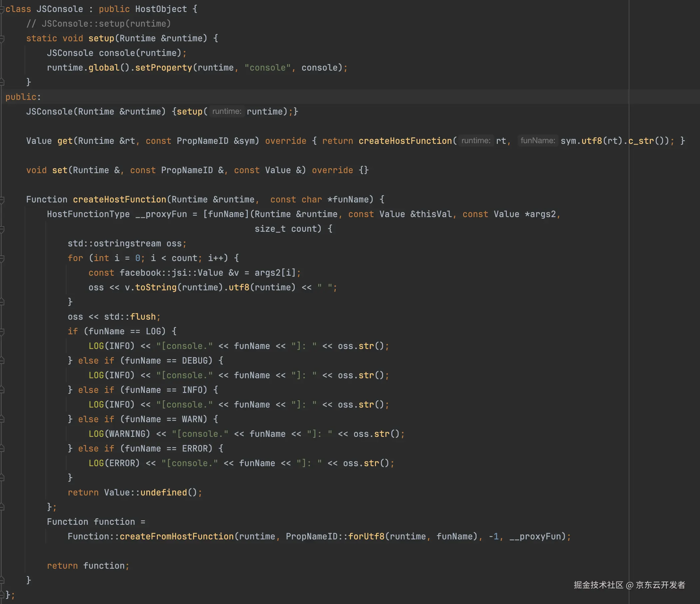The image size is (700, 604).
Task: Click fold icon beside the for loop
Action: 2,258
